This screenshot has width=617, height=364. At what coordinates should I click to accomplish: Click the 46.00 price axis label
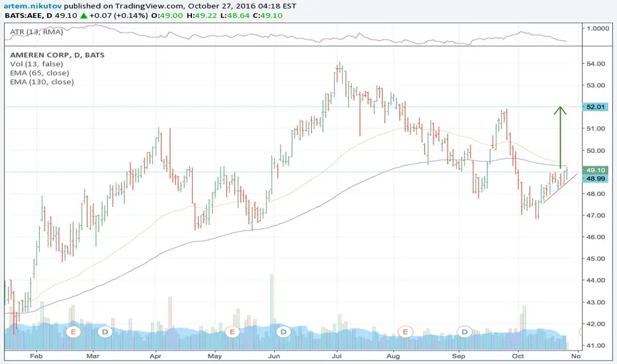[596, 238]
